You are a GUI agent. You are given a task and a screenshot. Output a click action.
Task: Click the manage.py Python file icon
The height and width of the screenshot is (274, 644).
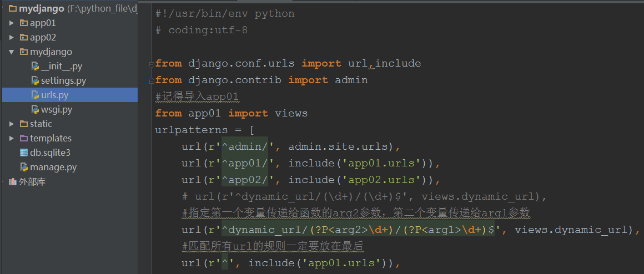tap(24, 167)
